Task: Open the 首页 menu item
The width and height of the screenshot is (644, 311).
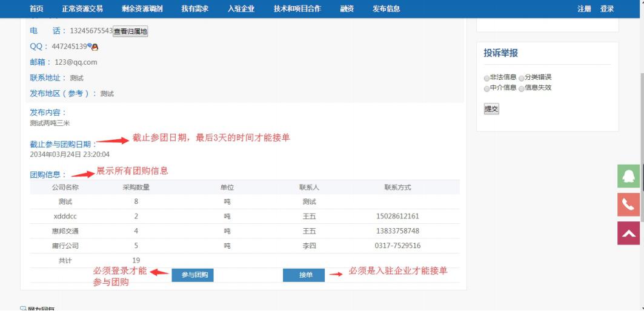Action: (37, 8)
